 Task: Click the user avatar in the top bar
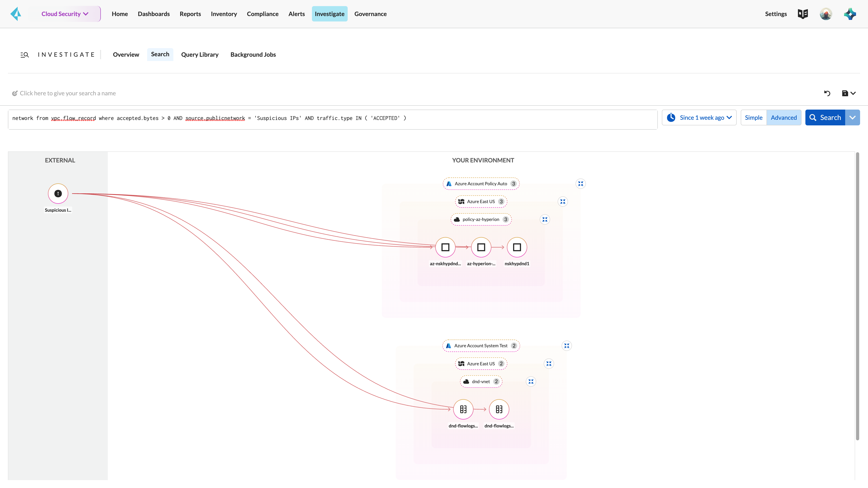[x=826, y=14]
